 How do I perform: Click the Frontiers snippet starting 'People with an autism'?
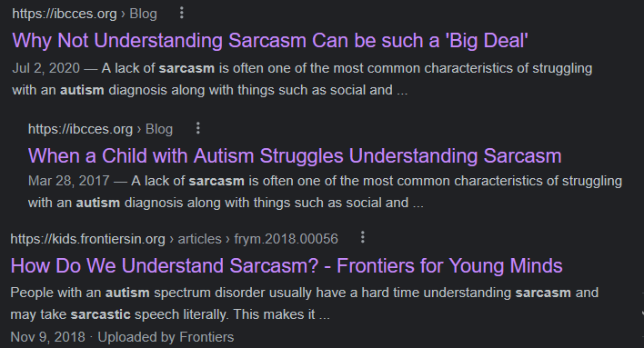tap(305, 303)
